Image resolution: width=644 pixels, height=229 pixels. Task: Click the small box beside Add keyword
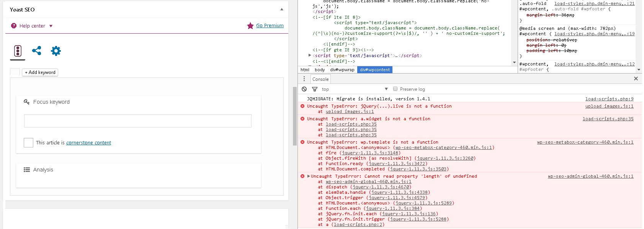15,72
